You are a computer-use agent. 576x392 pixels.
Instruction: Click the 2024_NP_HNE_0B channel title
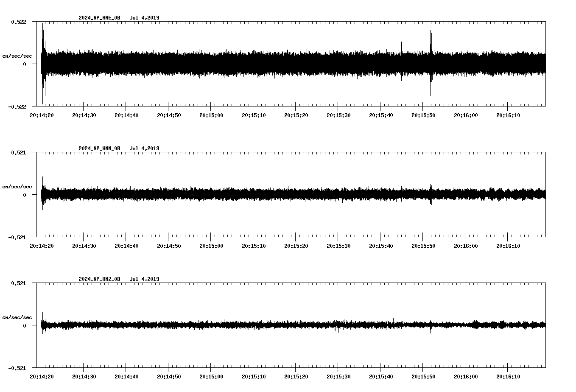tap(99, 18)
